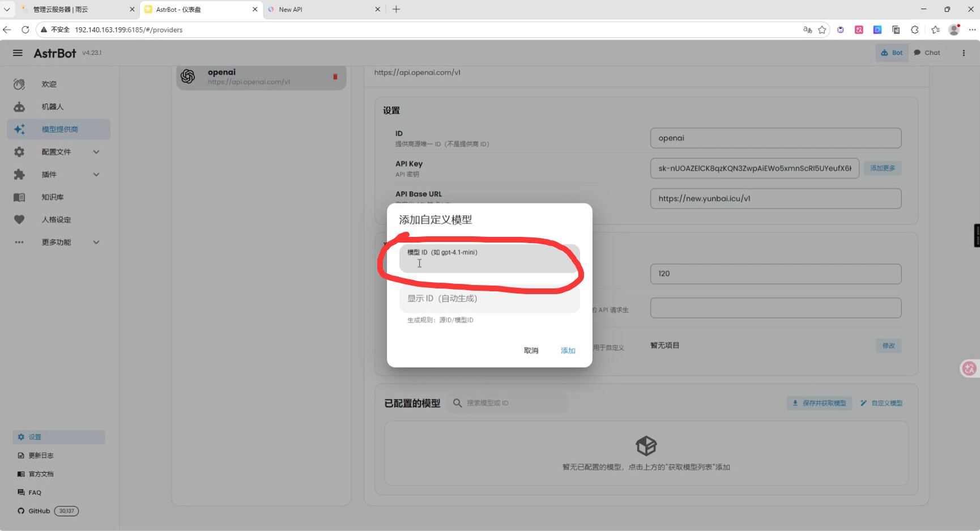Screen dimensions: 980x531
Task: Expand the 插件 plugins submenu
Action: click(x=96, y=175)
